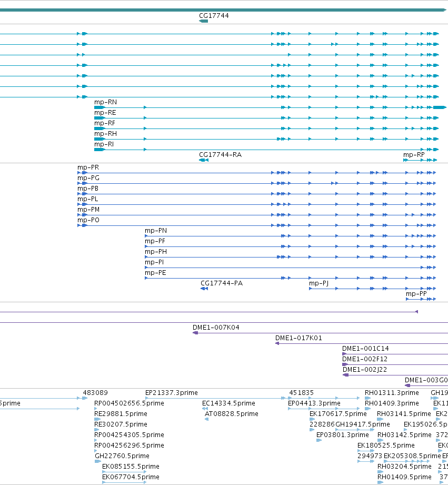Click the 451835 EST label

302,392
